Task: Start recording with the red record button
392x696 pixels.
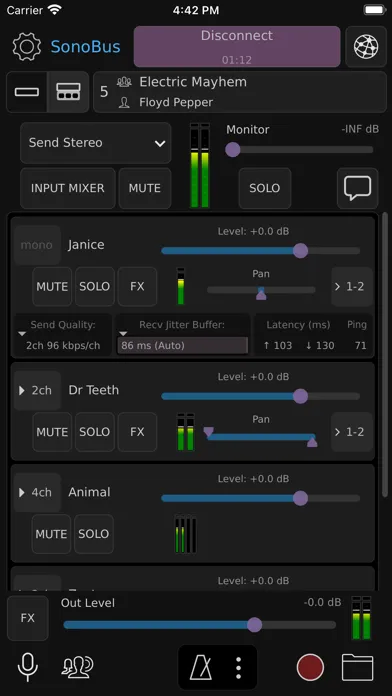Action: [310, 667]
